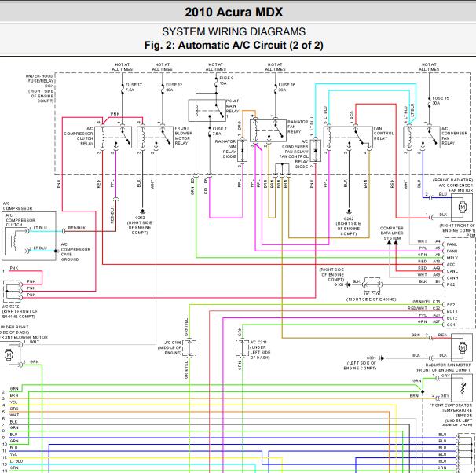This screenshot has width=476, height=473.
Task: Click the A/C condenser fan motor symbol
Action: (462, 208)
